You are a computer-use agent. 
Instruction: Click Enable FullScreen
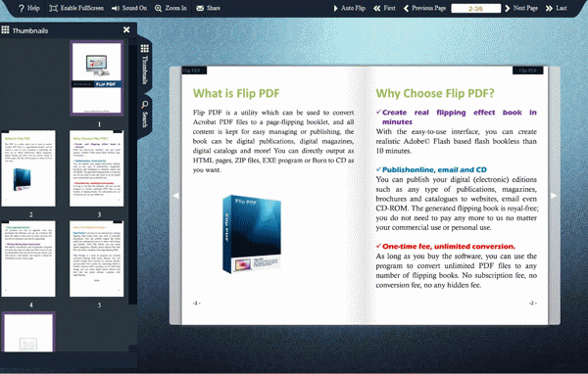[x=76, y=8]
